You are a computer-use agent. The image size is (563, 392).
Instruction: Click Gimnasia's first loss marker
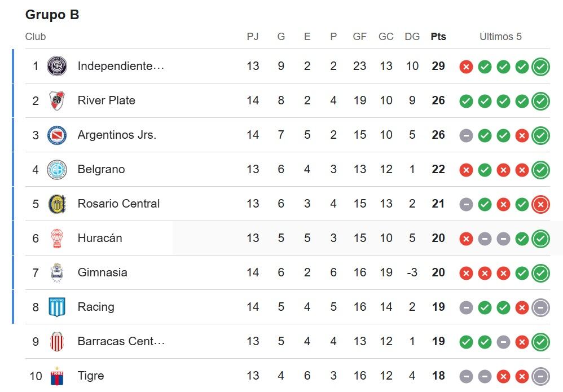click(466, 273)
